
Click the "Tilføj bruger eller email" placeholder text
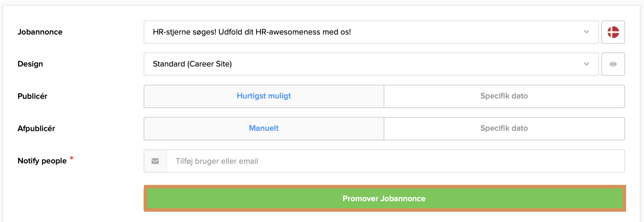coord(217,161)
